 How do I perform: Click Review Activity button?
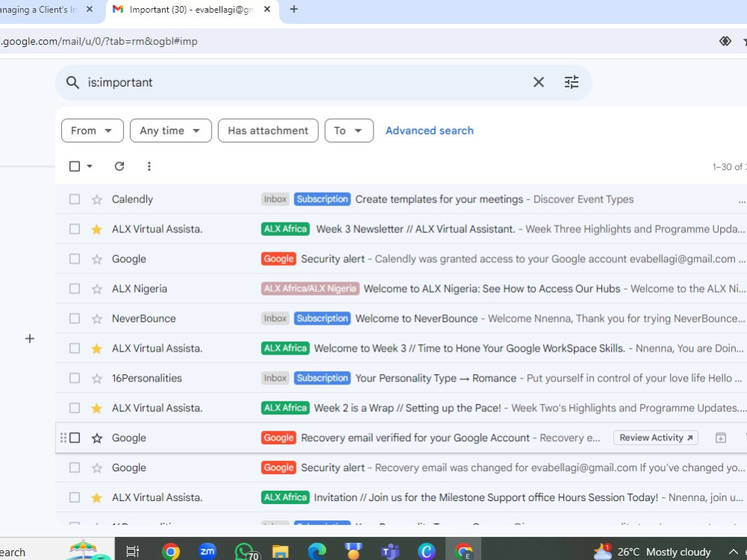pos(656,438)
